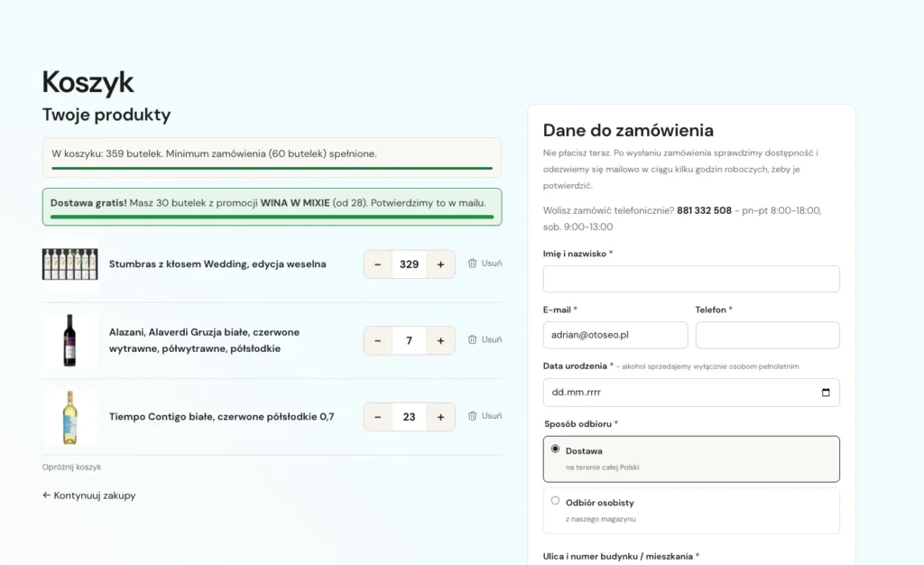Click the Imię i nazwisko field
The image size is (924, 565).
click(691, 279)
